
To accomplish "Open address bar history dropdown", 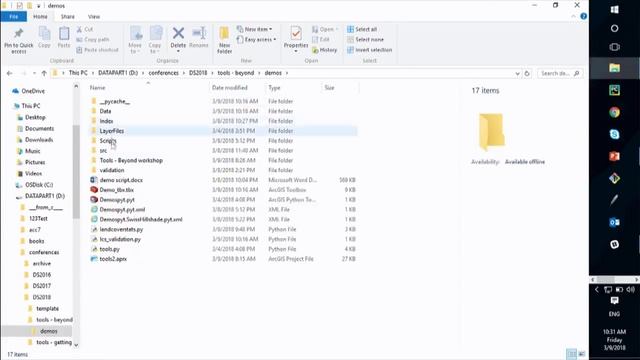I will 517,73.
